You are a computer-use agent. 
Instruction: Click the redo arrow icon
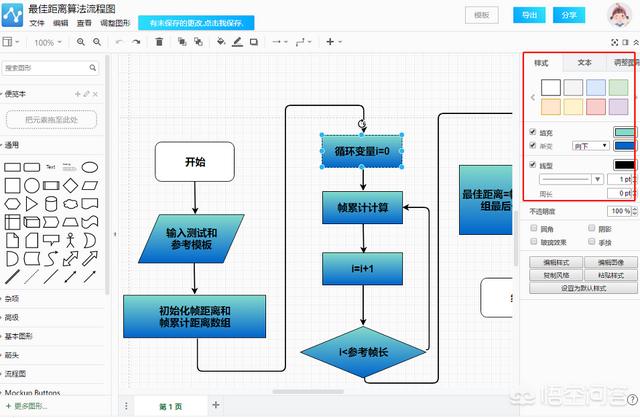click(136, 42)
